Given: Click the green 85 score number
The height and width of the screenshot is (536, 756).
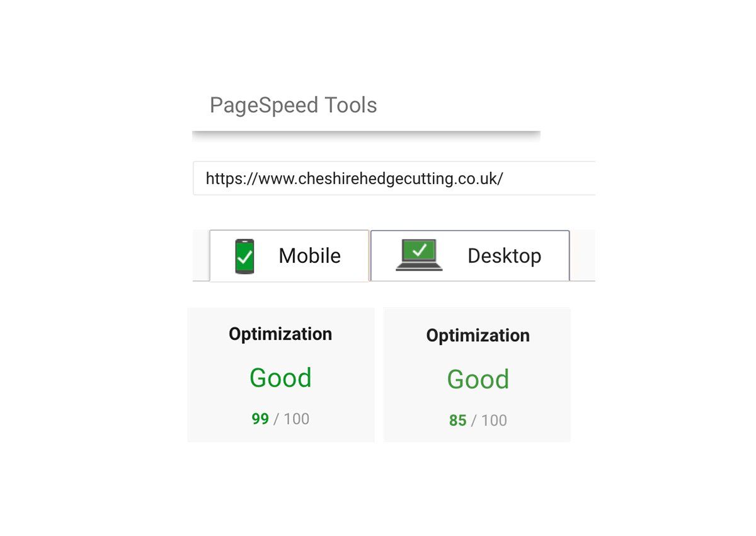Looking at the screenshot, I should pyautogui.click(x=458, y=421).
